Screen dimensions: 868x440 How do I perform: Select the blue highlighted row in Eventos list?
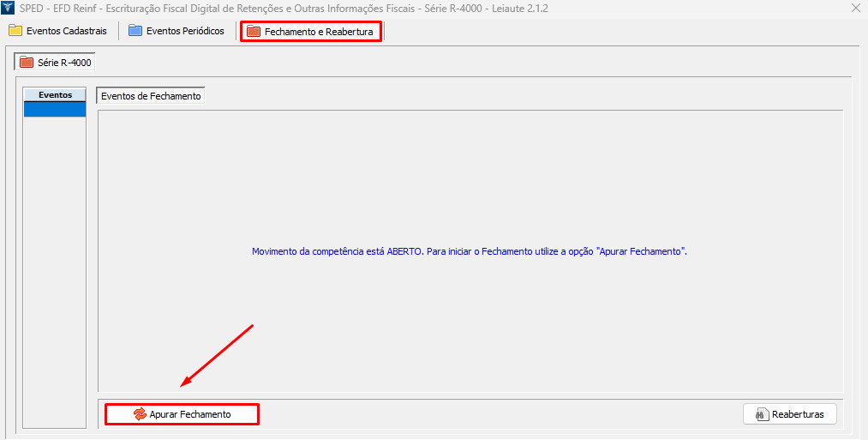(55, 110)
